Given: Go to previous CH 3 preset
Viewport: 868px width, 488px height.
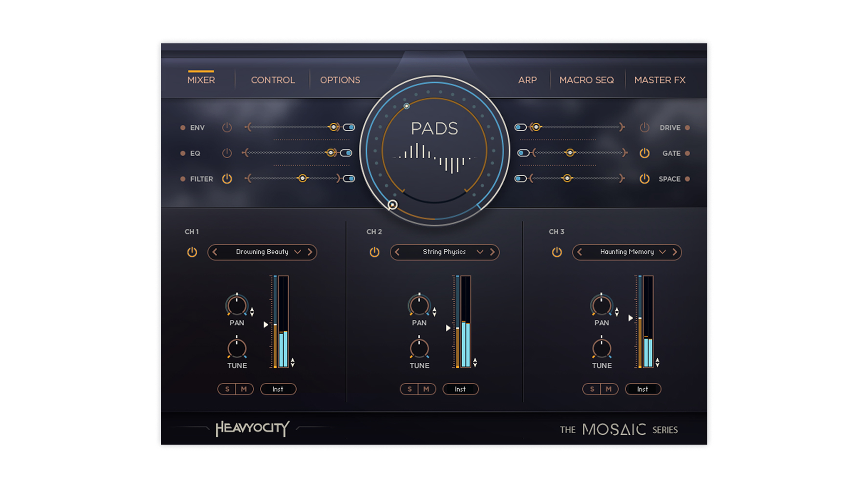Looking at the screenshot, I should point(580,252).
